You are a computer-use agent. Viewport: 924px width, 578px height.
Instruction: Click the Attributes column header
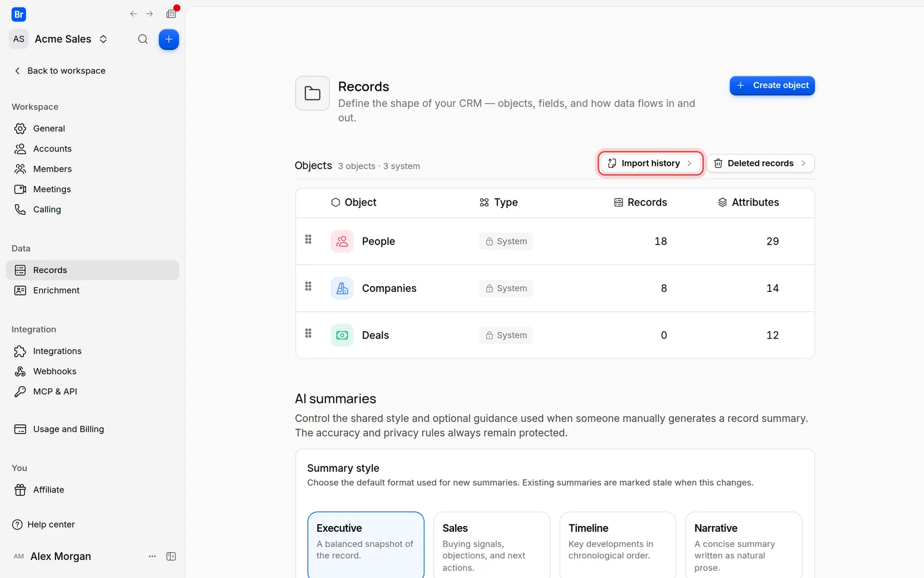click(748, 202)
